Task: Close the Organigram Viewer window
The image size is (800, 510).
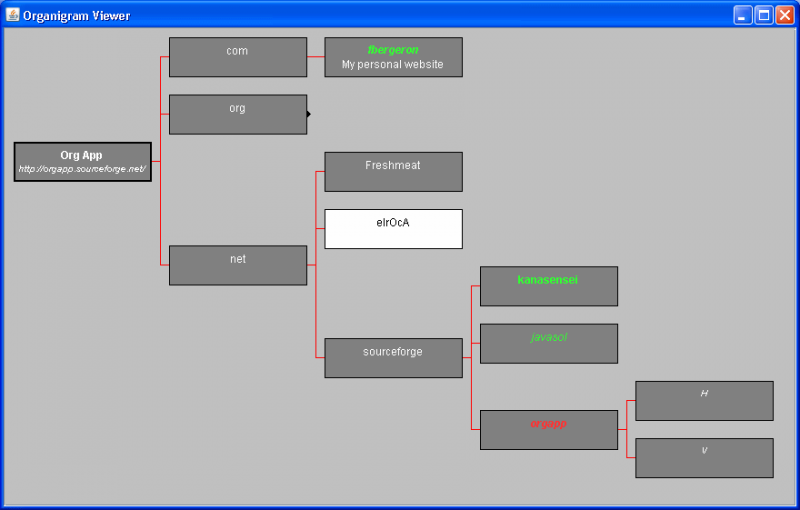Action: pos(784,15)
